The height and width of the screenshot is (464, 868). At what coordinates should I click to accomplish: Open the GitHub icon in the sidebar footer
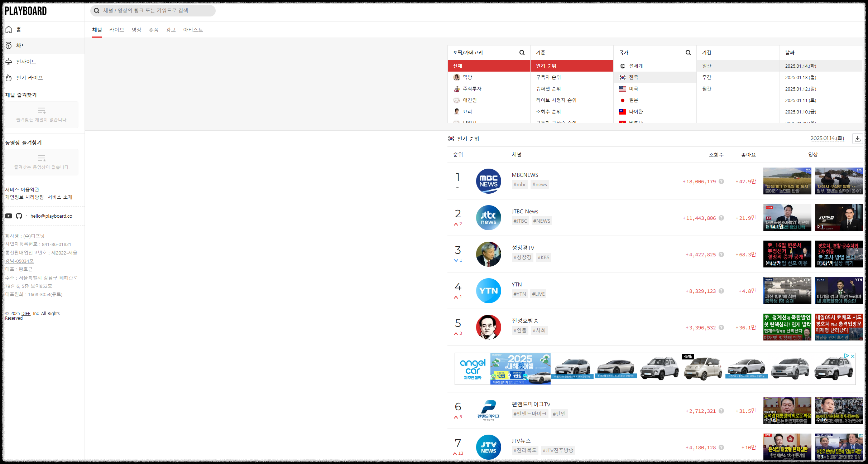19,216
